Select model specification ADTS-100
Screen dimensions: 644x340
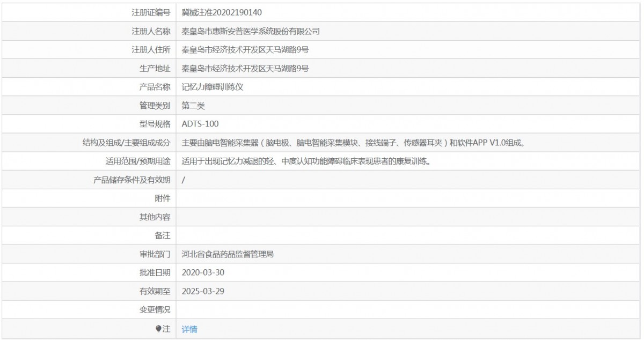[x=200, y=124]
